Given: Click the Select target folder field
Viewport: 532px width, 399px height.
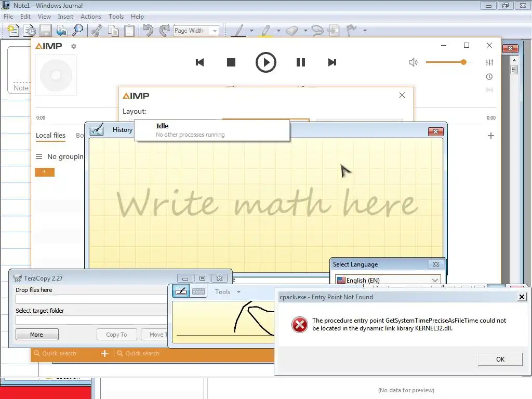Looking at the screenshot, I should point(91,320).
